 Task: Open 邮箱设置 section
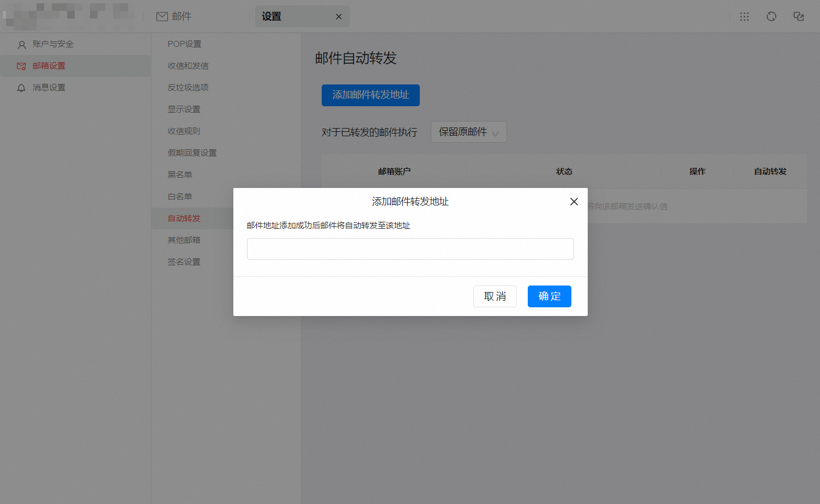tap(75, 66)
